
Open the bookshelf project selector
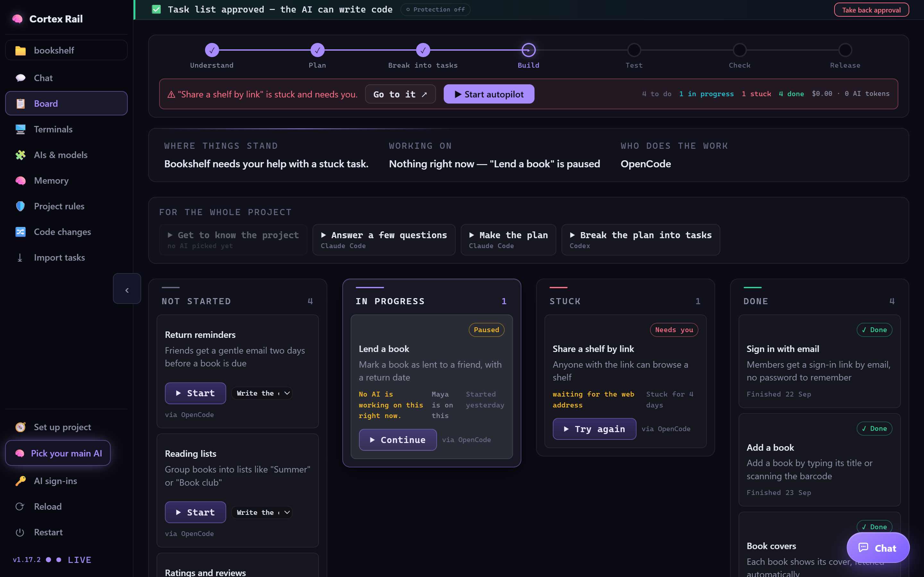(x=66, y=50)
